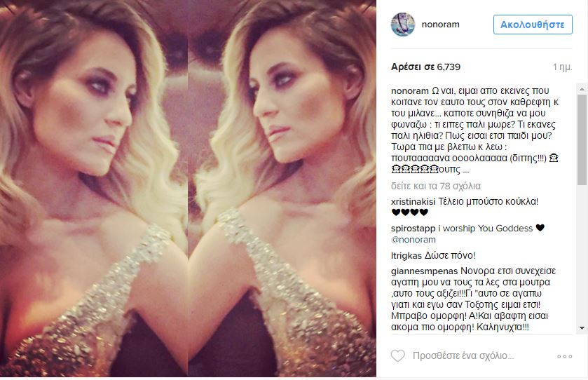This screenshot has width=588, height=380.
Task: Click the Ακολουθήστε follow button
Action: coord(533,25)
